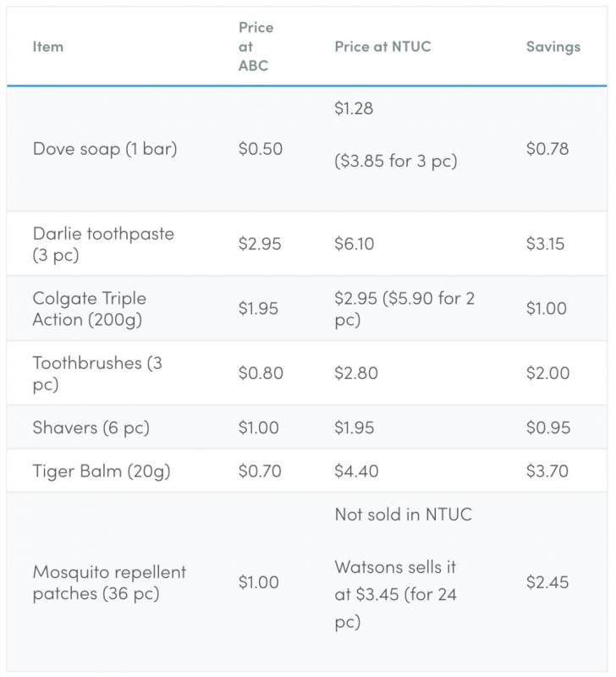Image resolution: width=616 pixels, height=677 pixels.
Task: Select the Dove soap (1 bar) cell
Action: (105, 149)
